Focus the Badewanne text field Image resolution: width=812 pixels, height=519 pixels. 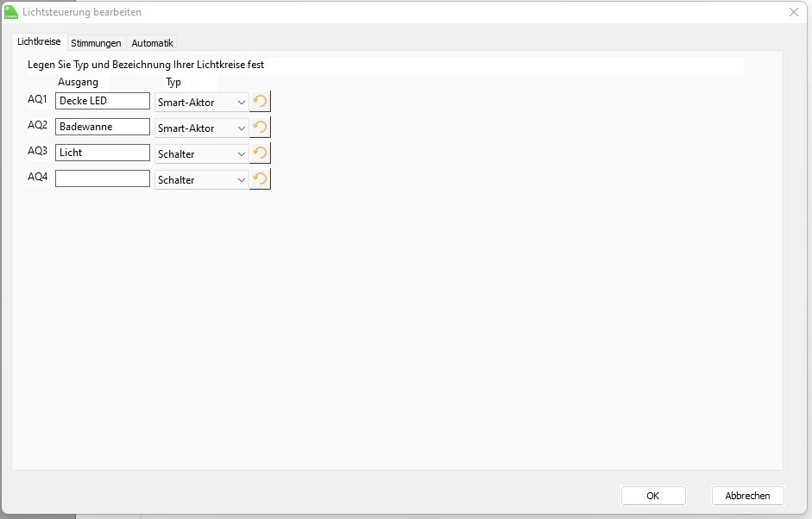[x=102, y=127]
